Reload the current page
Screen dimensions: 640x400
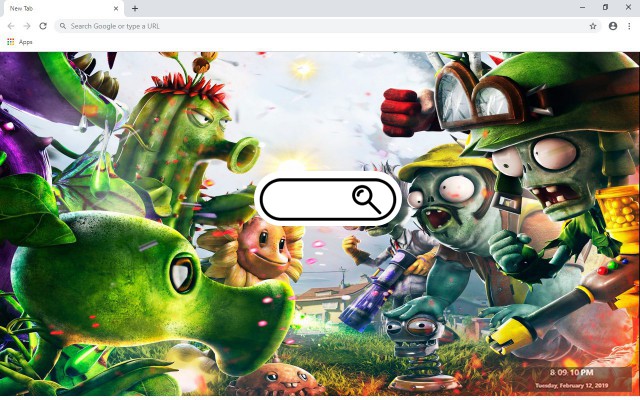(x=43, y=26)
